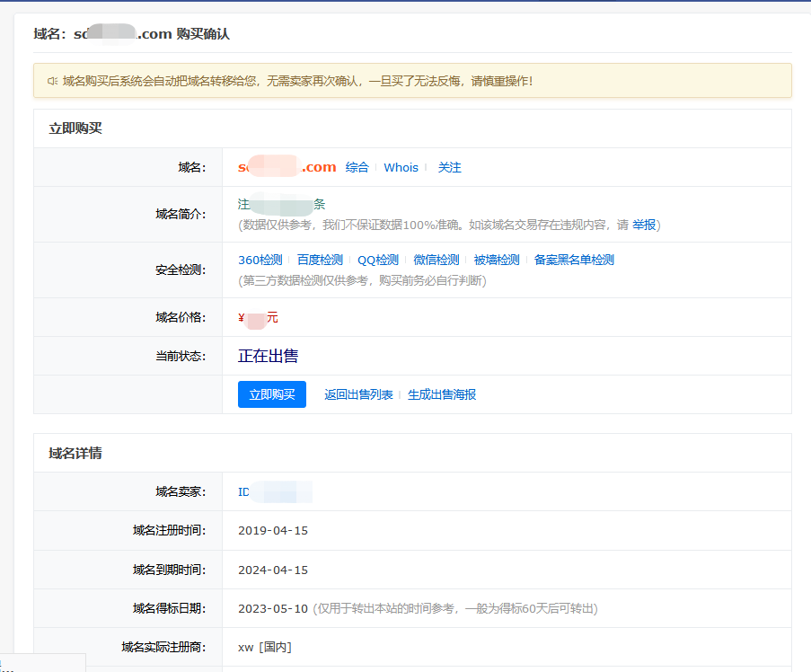
Task: Run the 百度检测 security check
Action: tap(320, 260)
